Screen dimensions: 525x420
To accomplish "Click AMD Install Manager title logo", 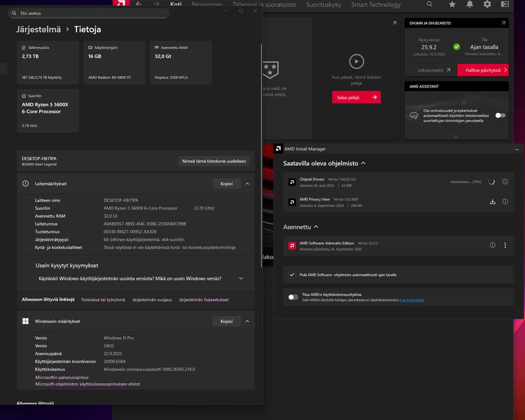I will 278,149.
